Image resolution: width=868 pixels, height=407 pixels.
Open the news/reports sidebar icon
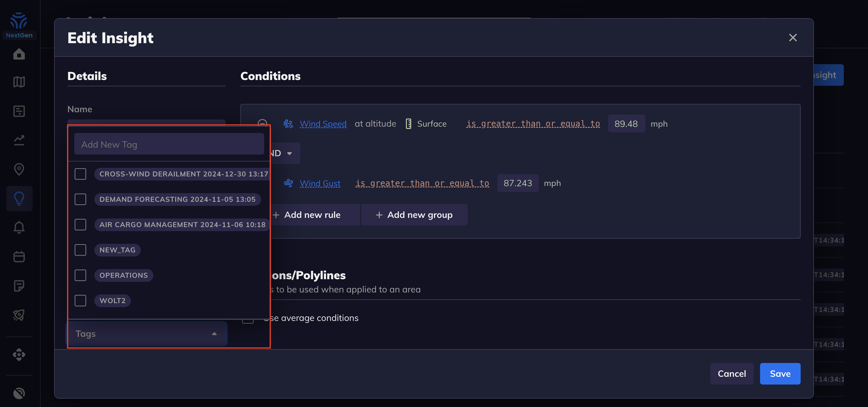pyautogui.click(x=19, y=111)
